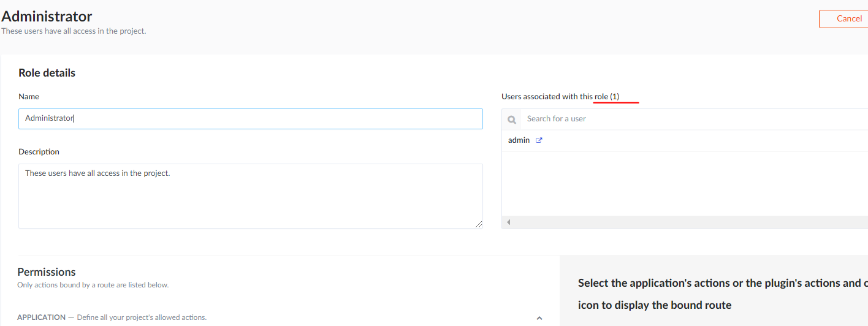
Task: Edit the role Description textarea
Action: (251, 196)
